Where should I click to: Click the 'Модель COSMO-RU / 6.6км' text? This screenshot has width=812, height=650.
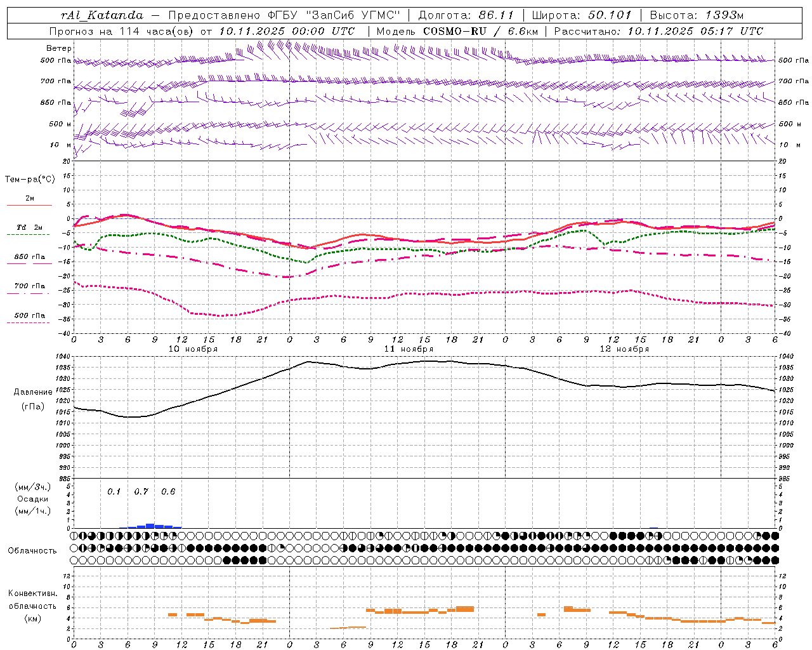pos(457,31)
